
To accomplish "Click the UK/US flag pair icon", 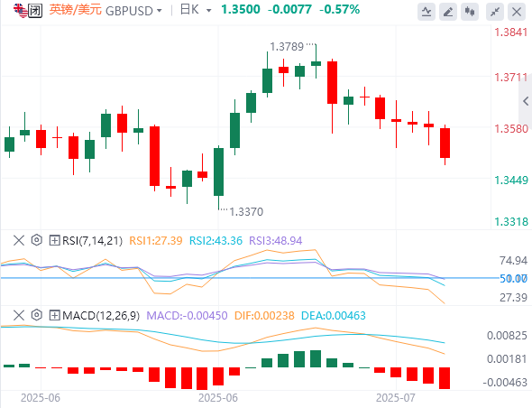I will pyautogui.click(x=20, y=11).
